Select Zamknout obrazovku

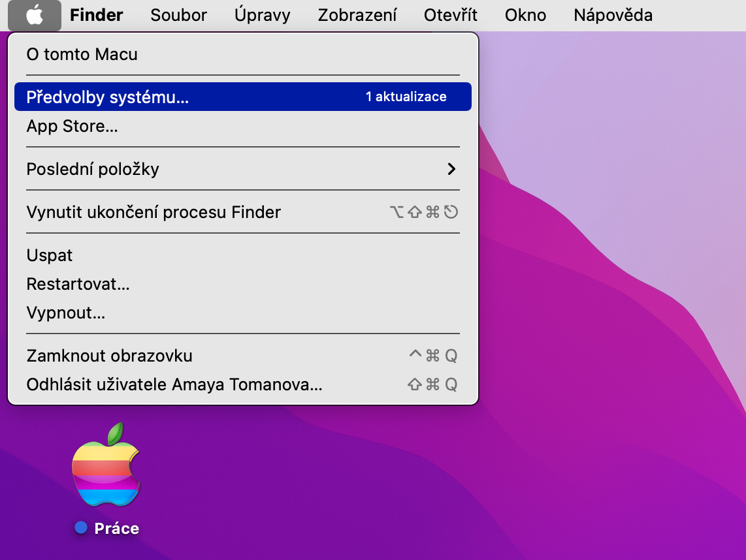tap(242, 356)
